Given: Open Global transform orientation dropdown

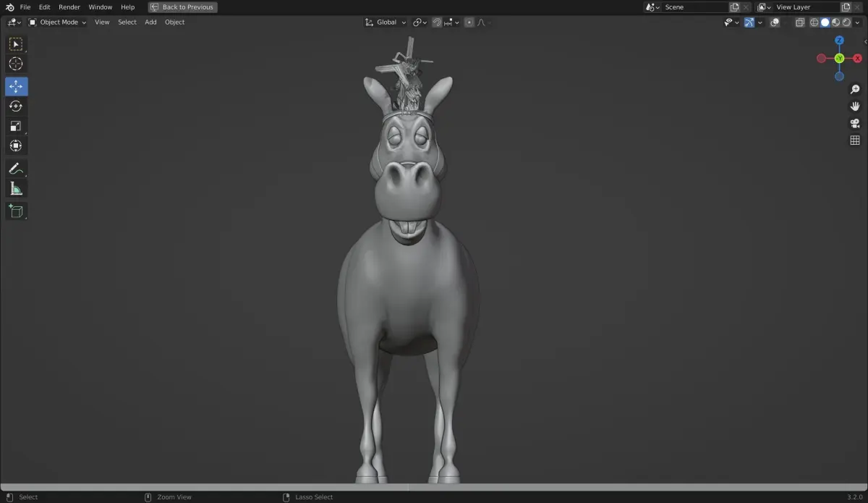Looking at the screenshot, I should 386,22.
